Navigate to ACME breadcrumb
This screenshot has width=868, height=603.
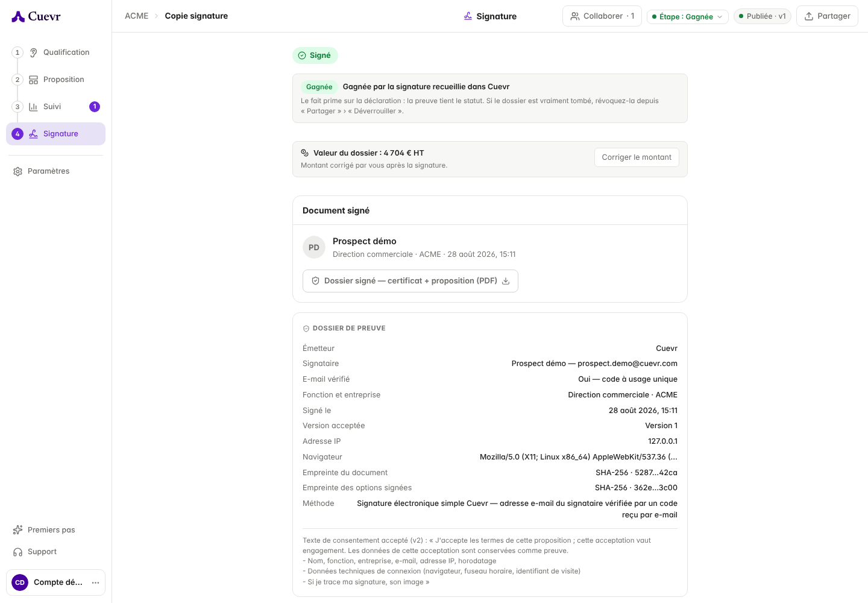(136, 16)
